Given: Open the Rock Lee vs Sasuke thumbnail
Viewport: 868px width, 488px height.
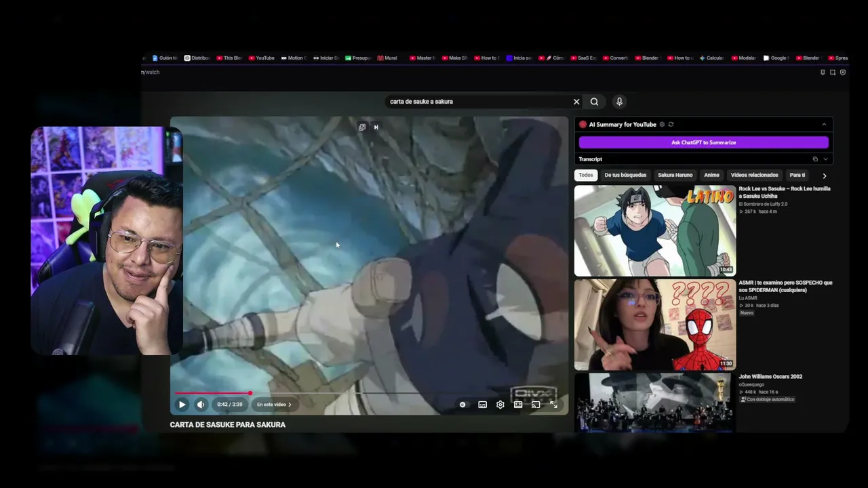Looking at the screenshot, I should [x=655, y=230].
